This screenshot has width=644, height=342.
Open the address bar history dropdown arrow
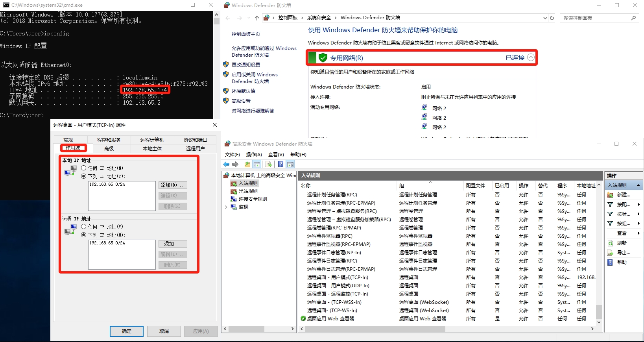545,18
